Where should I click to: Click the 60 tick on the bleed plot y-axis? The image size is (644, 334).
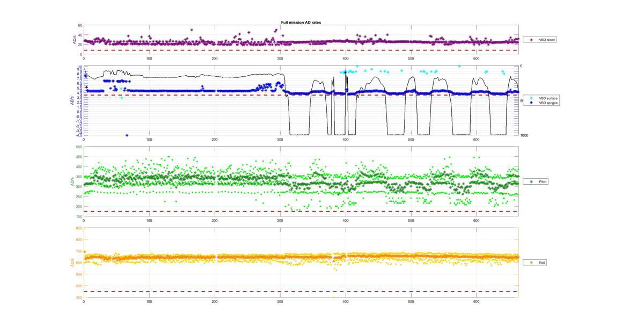click(79, 25)
